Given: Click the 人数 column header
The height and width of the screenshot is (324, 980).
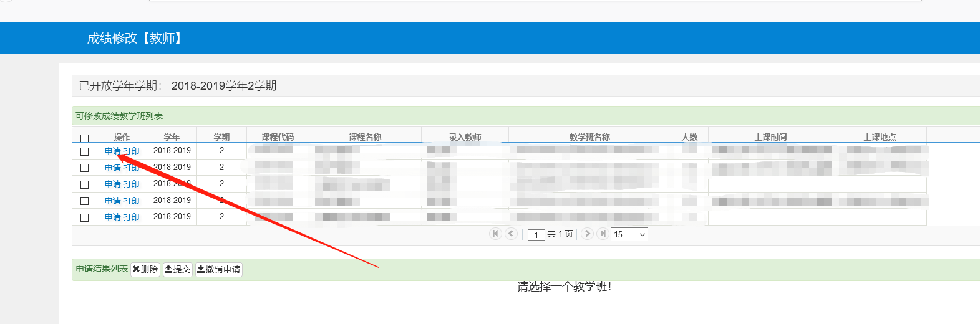Looking at the screenshot, I should pos(689,137).
